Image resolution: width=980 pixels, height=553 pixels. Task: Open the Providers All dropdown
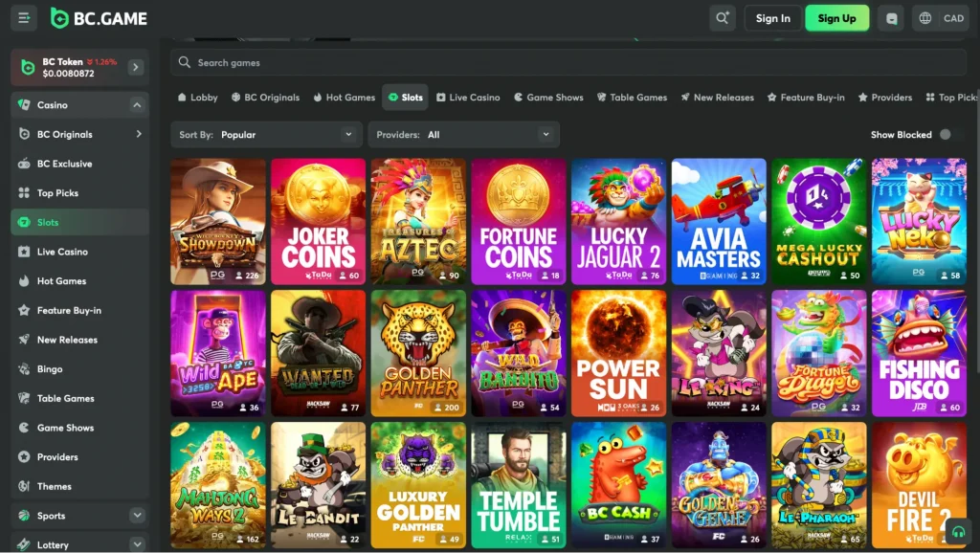click(464, 135)
